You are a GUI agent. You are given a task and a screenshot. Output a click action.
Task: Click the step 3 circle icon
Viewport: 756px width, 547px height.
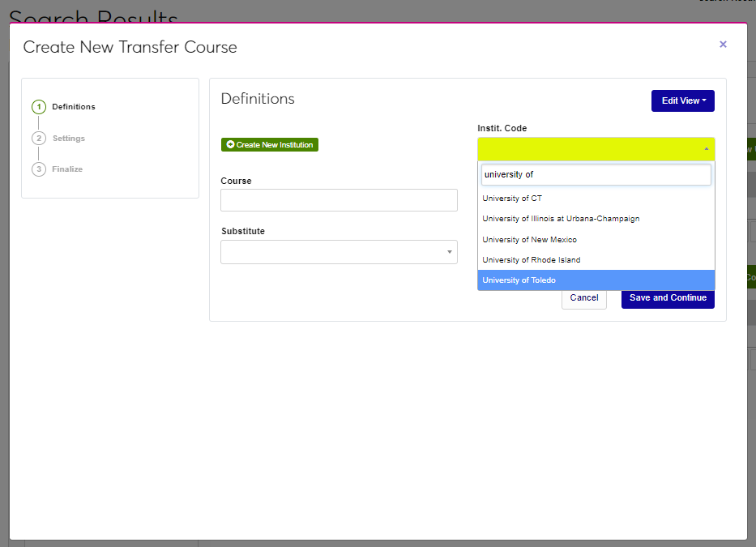coord(39,169)
